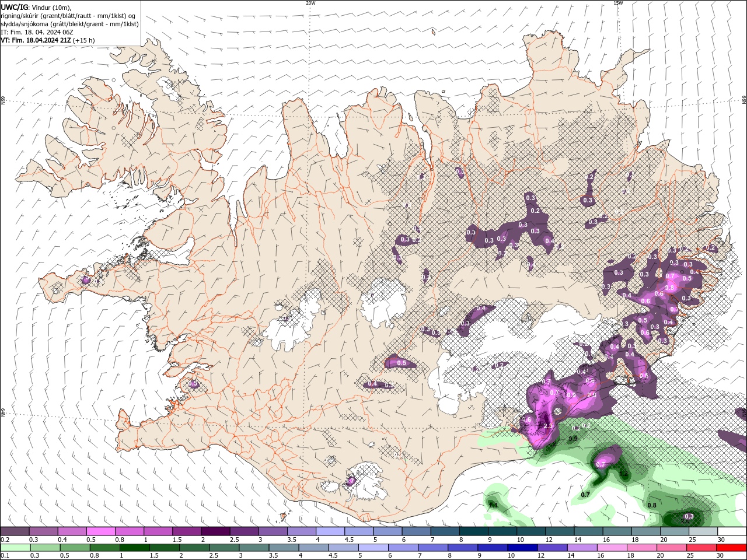Image resolution: width=747 pixels, height=560 pixels.
Task: Click the lilac 14 swatch on rain scale
Action: click(x=582, y=548)
